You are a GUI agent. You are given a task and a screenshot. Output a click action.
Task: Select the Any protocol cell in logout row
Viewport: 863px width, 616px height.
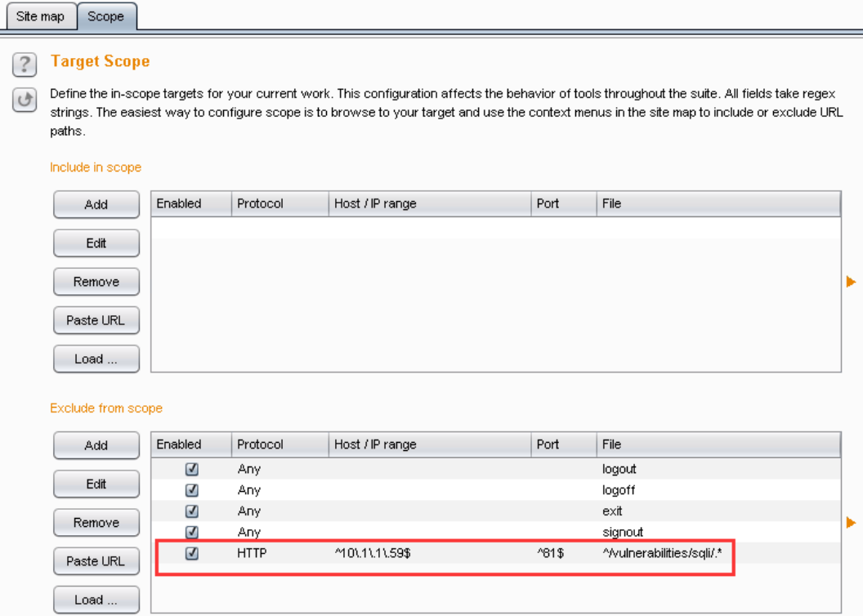pos(280,469)
